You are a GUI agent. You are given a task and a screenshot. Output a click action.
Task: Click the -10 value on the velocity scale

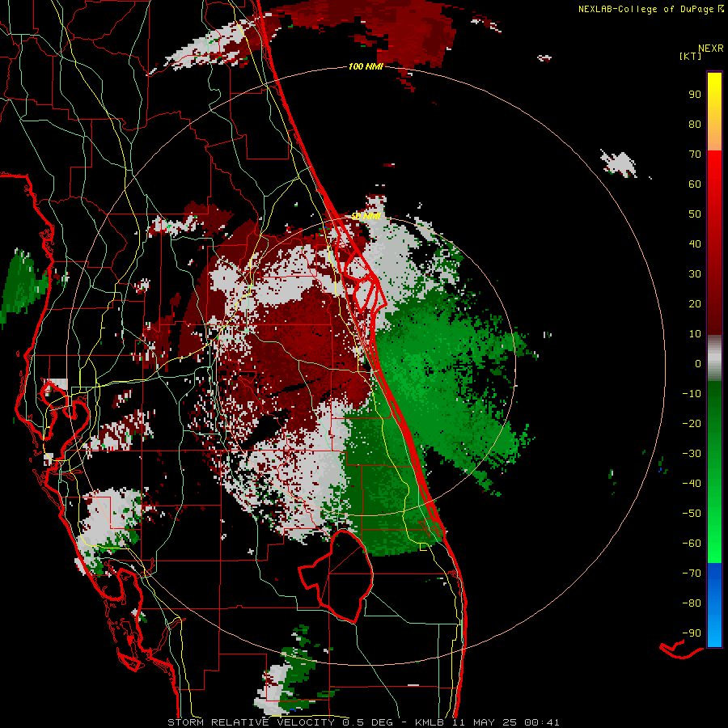point(692,394)
